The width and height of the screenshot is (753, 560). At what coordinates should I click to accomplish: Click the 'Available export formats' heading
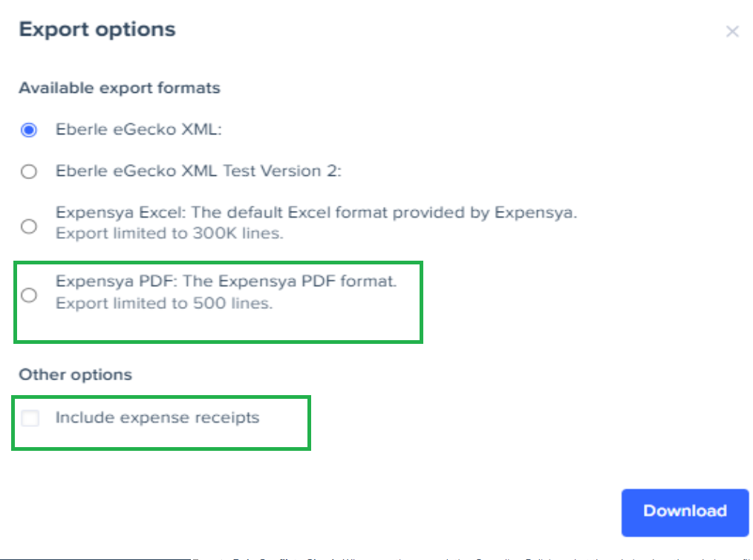point(120,88)
